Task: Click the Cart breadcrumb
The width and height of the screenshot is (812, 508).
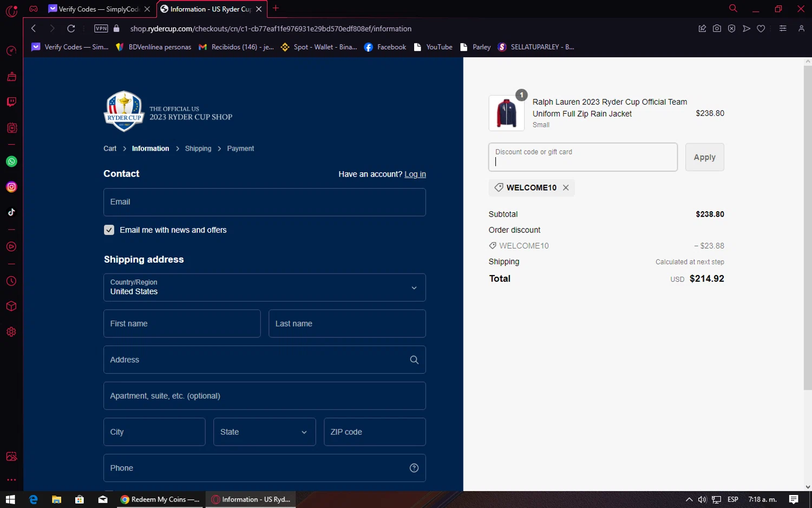Action: point(110,148)
